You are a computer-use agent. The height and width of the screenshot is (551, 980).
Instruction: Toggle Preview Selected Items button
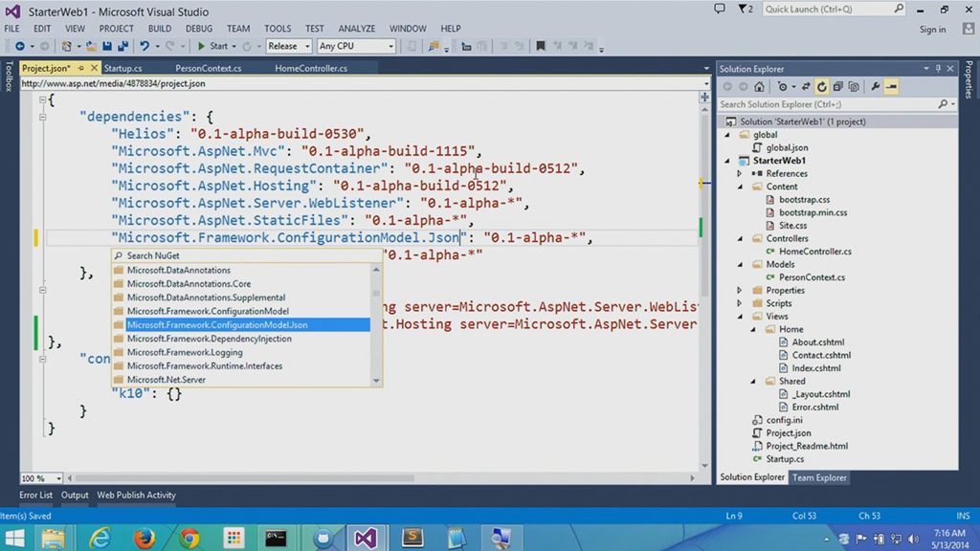click(891, 87)
